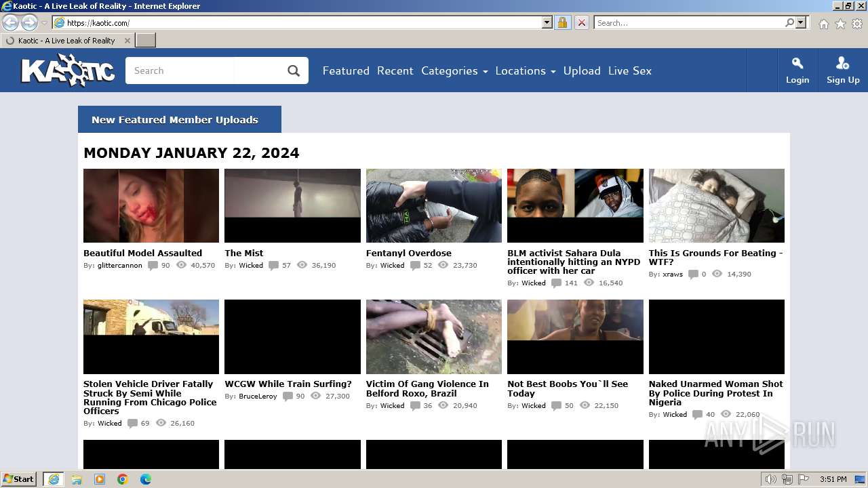Open This Is Grounds For Beating - WTF? link

tap(715, 258)
